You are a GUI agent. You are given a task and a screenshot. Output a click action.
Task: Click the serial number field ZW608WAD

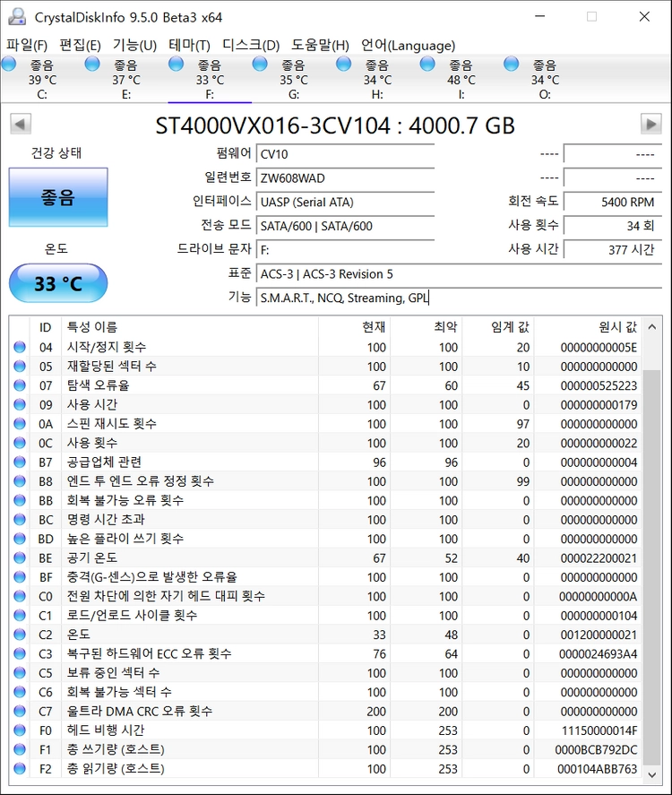[x=346, y=178]
